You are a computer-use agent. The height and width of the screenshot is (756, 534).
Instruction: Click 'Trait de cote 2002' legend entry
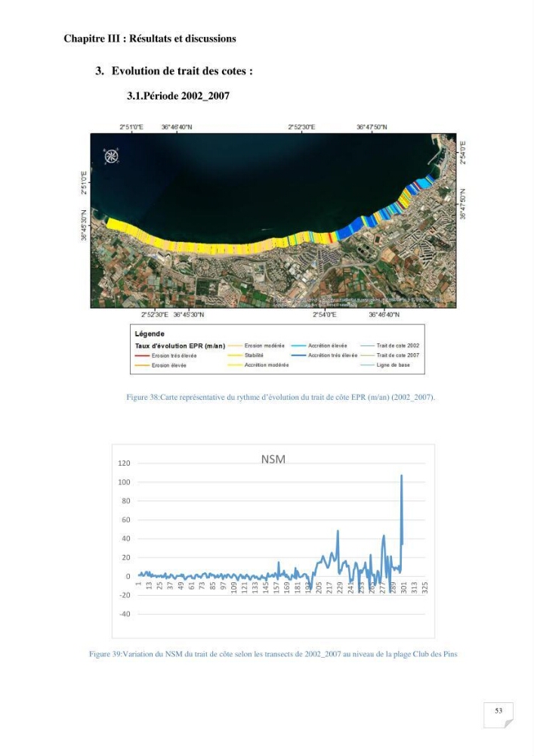(390, 345)
